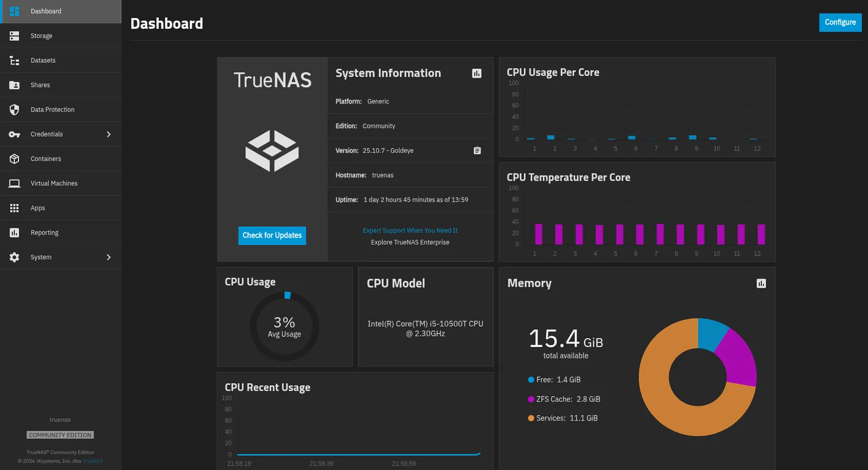Click the Datasets tree icon
Screen dimensions: 868x470
[15, 61]
